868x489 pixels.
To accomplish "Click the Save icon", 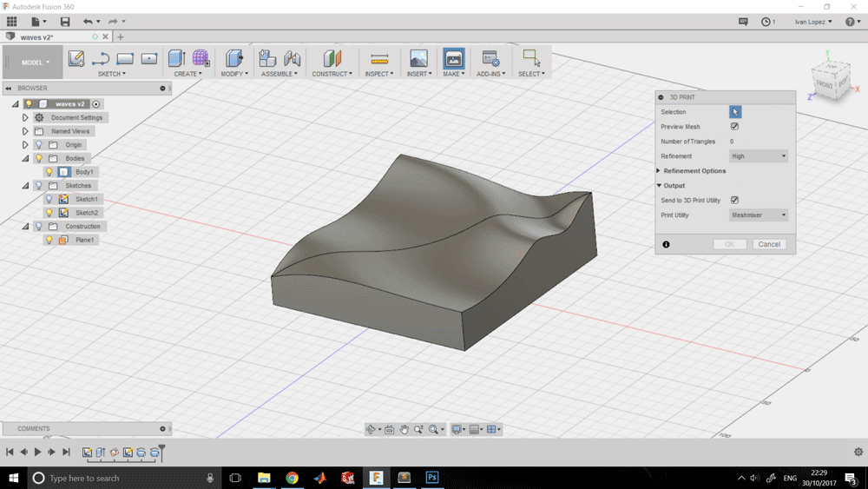I will coord(65,22).
